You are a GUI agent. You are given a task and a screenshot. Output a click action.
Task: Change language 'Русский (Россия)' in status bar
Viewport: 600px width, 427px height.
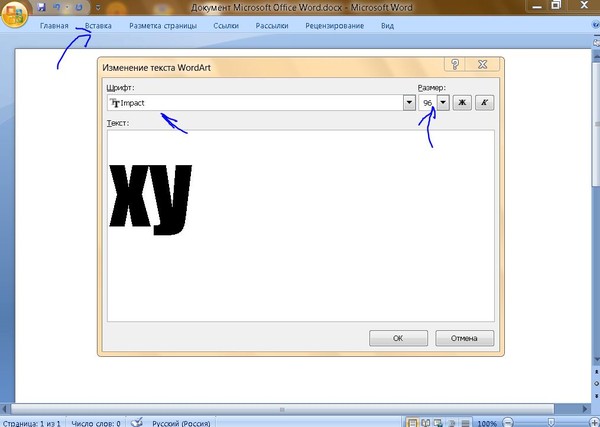click(x=181, y=423)
